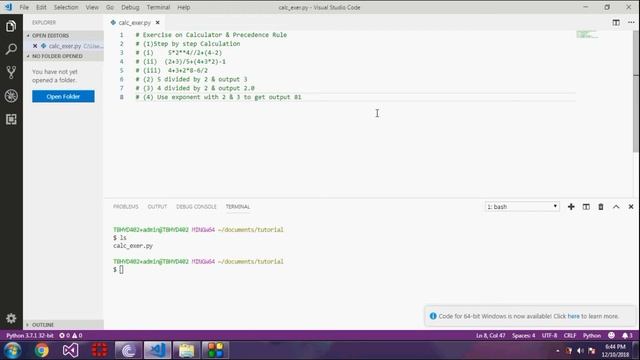Open the File Explorer taskbar icon

[x=186, y=350]
